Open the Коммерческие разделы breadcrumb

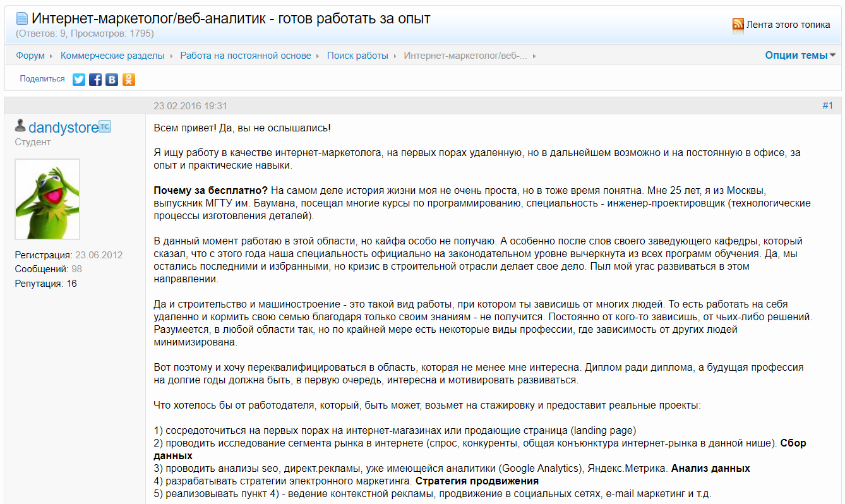(x=112, y=56)
